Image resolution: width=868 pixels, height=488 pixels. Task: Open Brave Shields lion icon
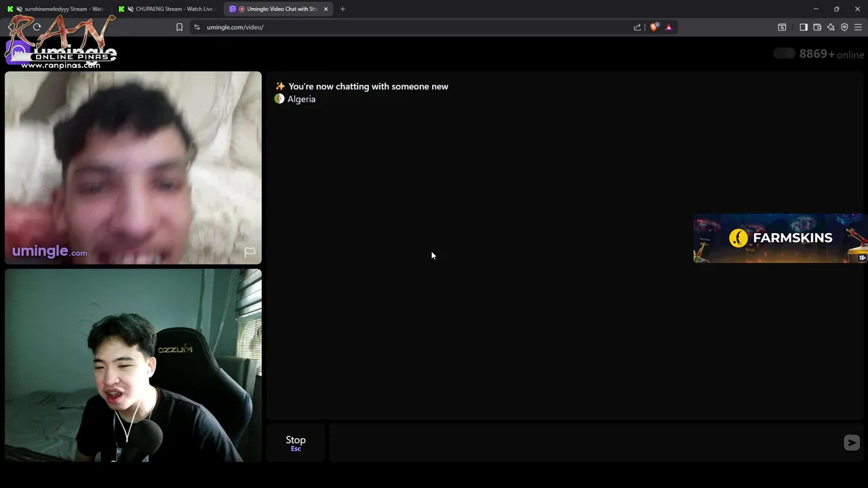pos(654,27)
